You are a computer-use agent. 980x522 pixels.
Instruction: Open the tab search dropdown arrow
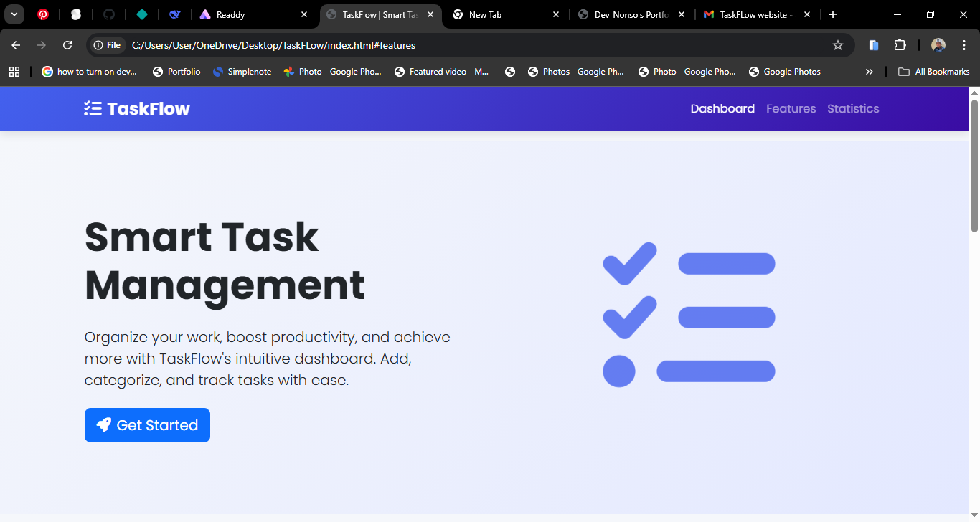14,14
